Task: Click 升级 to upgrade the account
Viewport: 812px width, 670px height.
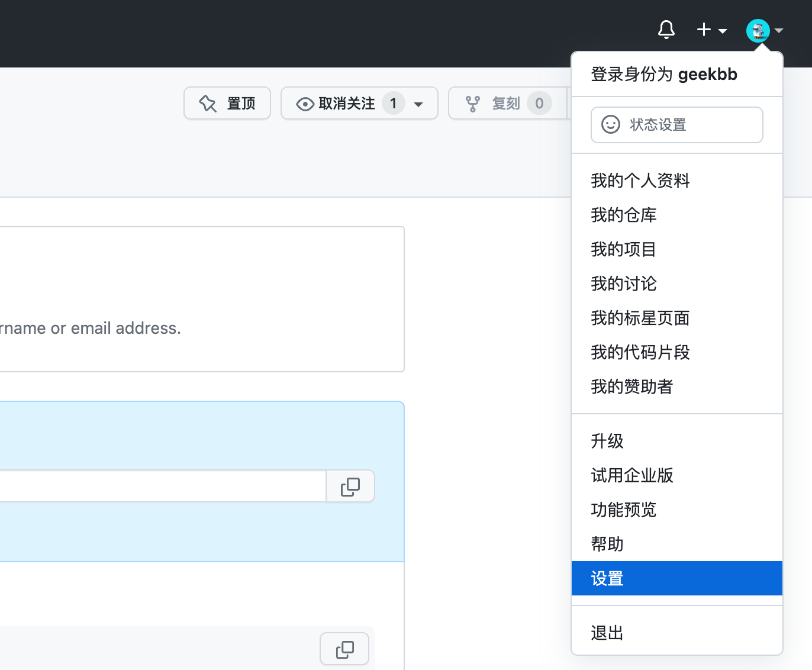Action: [606, 441]
